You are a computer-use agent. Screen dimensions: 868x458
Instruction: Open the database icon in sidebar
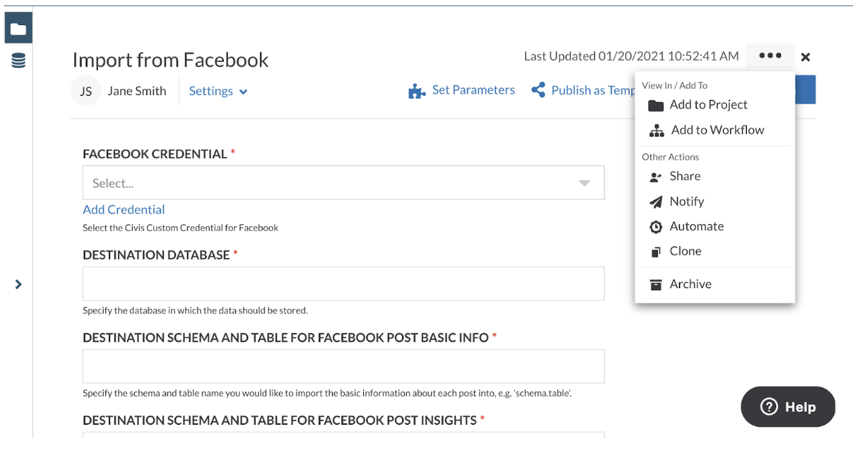(18, 61)
